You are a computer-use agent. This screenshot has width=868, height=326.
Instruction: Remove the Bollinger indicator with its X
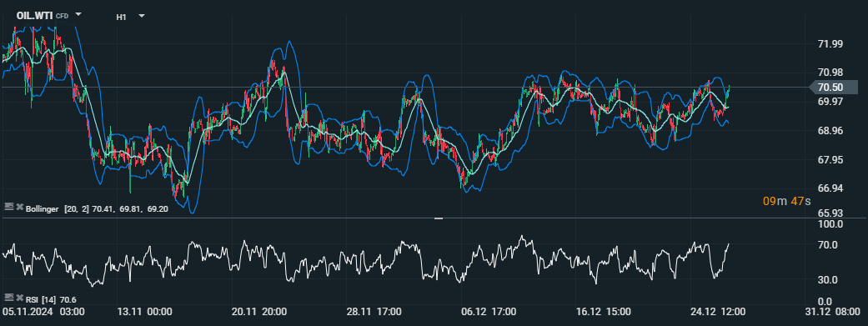tap(19, 207)
